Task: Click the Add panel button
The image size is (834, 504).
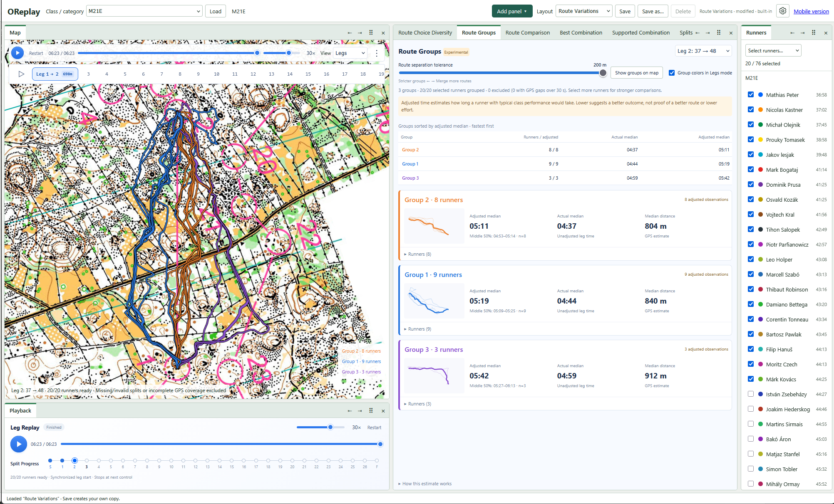Action: click(x=512, y=11)
